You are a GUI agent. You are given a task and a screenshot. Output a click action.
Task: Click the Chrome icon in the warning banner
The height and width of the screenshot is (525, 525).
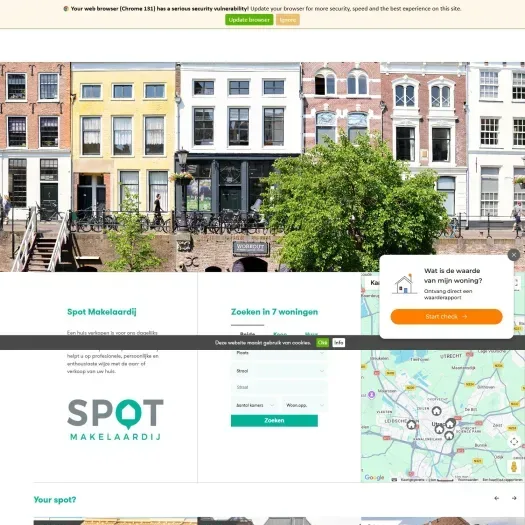pyautogui.click(x=66, y=9)
